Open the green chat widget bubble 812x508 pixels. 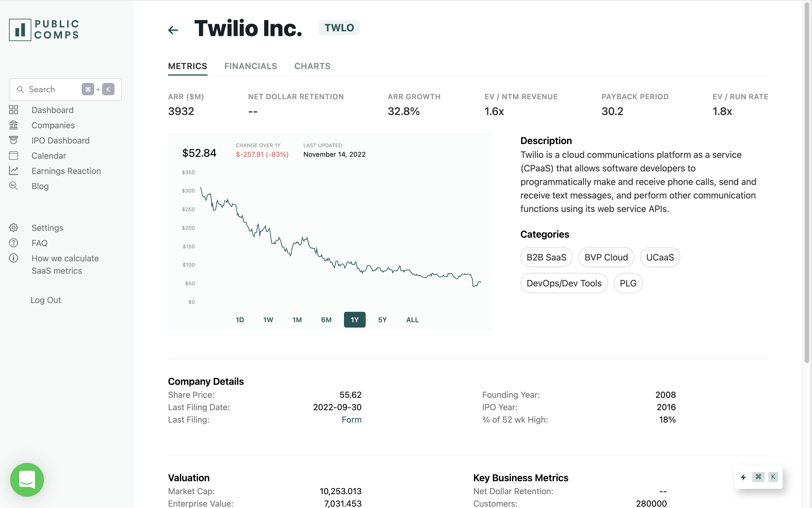click(27, 479)
